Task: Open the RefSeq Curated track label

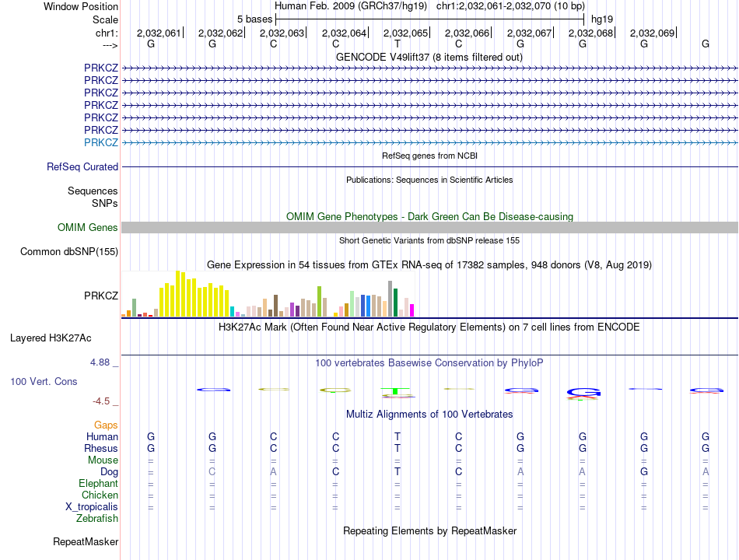Action: pos(82,167)
